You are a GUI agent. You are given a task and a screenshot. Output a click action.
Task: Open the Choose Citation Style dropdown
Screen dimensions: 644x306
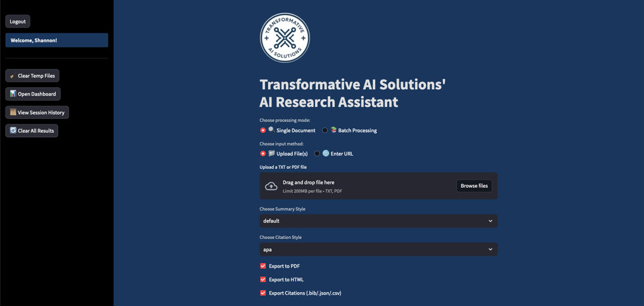click(x=378, y=249)
